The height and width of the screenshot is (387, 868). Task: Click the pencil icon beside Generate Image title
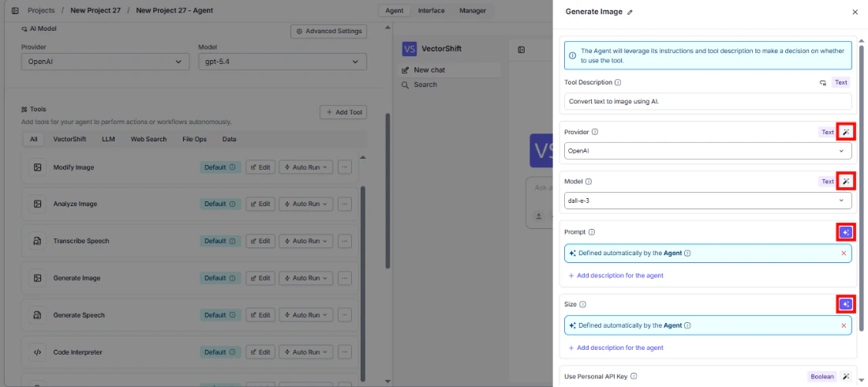click(630, 12)
